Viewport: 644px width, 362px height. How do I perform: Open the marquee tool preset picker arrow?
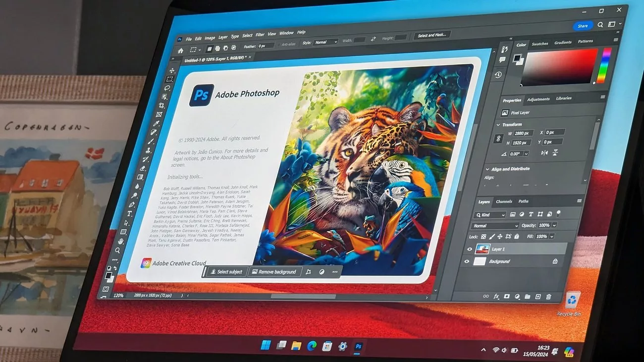click(200, 50)
